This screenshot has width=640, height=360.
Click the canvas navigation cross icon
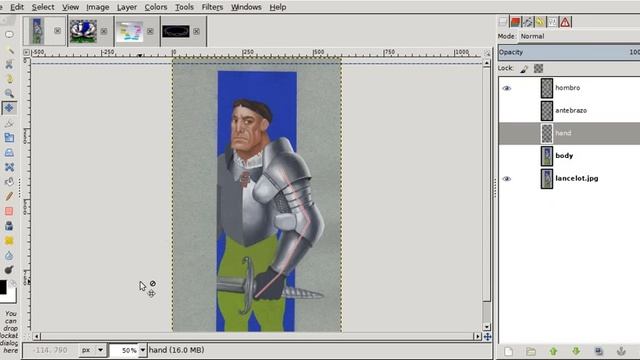487,337
